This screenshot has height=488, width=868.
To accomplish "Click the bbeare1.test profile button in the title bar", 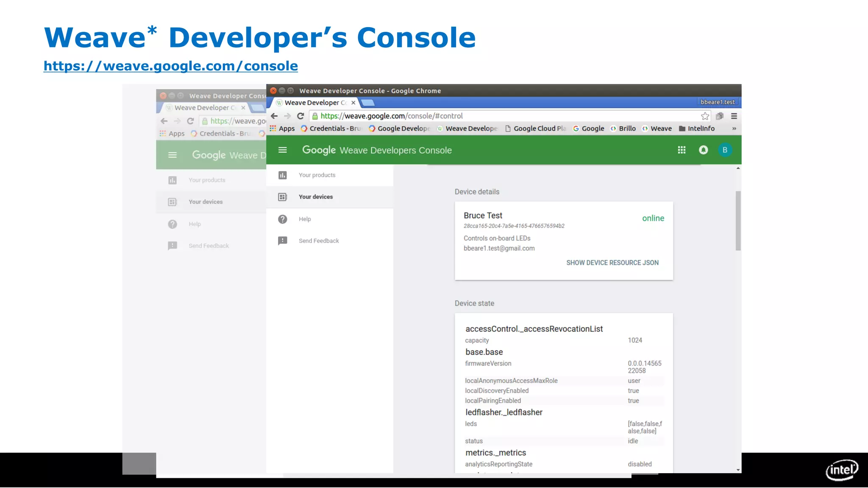I will (718, 102).
